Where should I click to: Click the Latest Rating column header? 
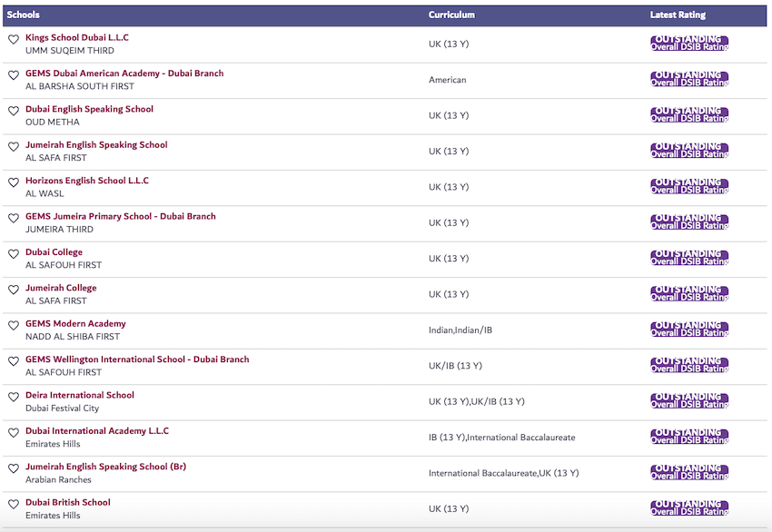click(678, 15)
